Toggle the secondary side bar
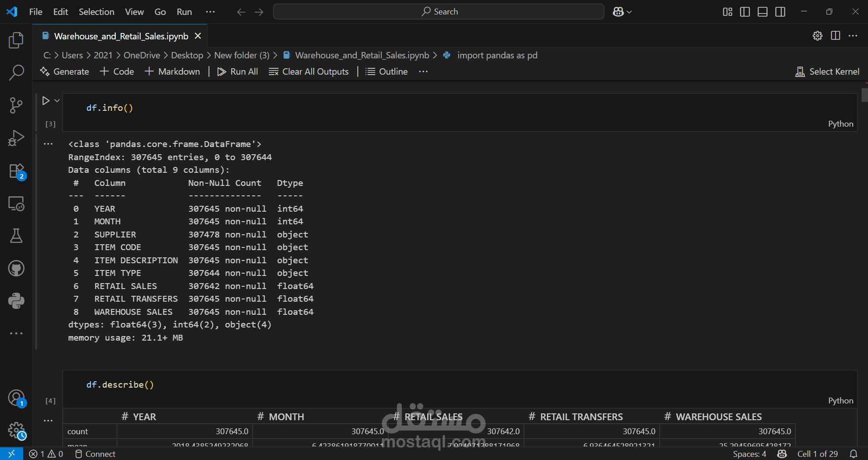 click(x=780, y=12)
